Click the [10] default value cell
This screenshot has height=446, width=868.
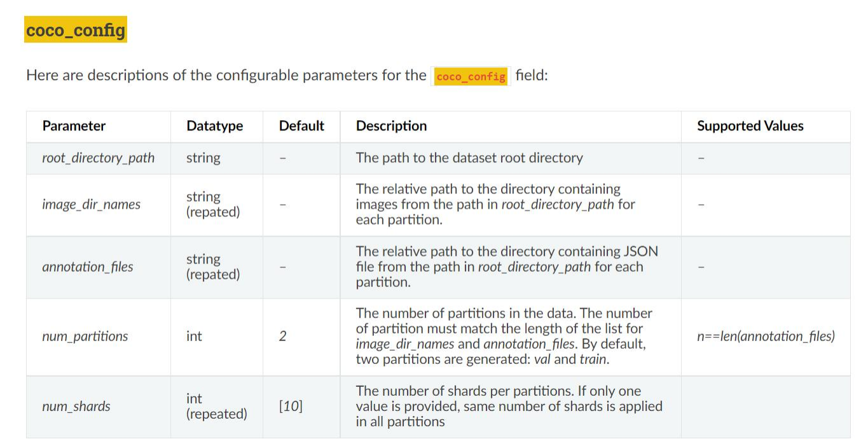tap(291, 406)
